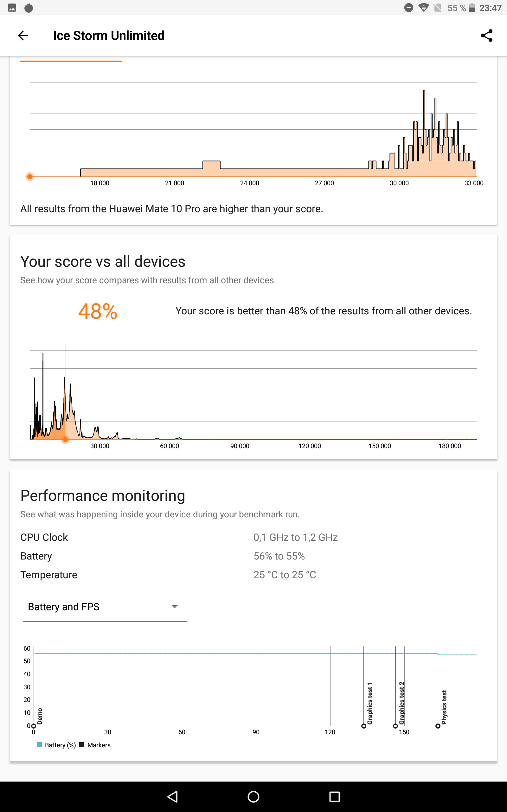507x812 pixels.
Task: Select the Graphics test 1 marker
Action: [363, 726]
